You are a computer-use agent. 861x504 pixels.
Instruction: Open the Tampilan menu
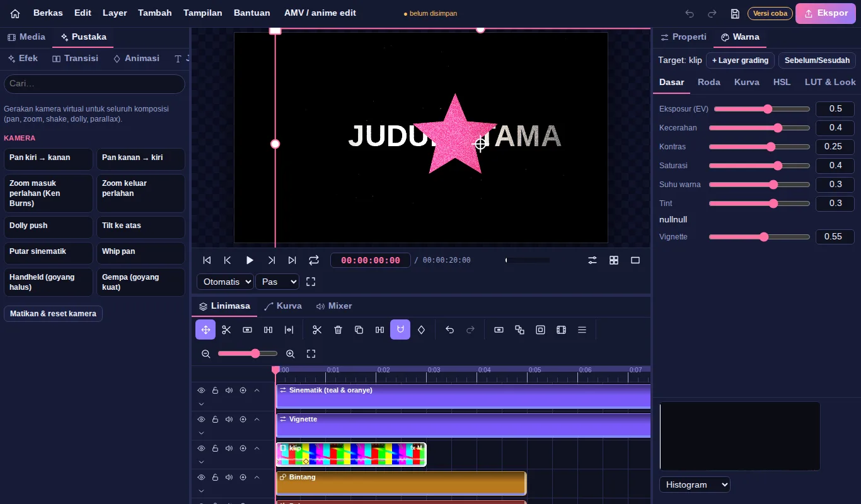(203, 13)
